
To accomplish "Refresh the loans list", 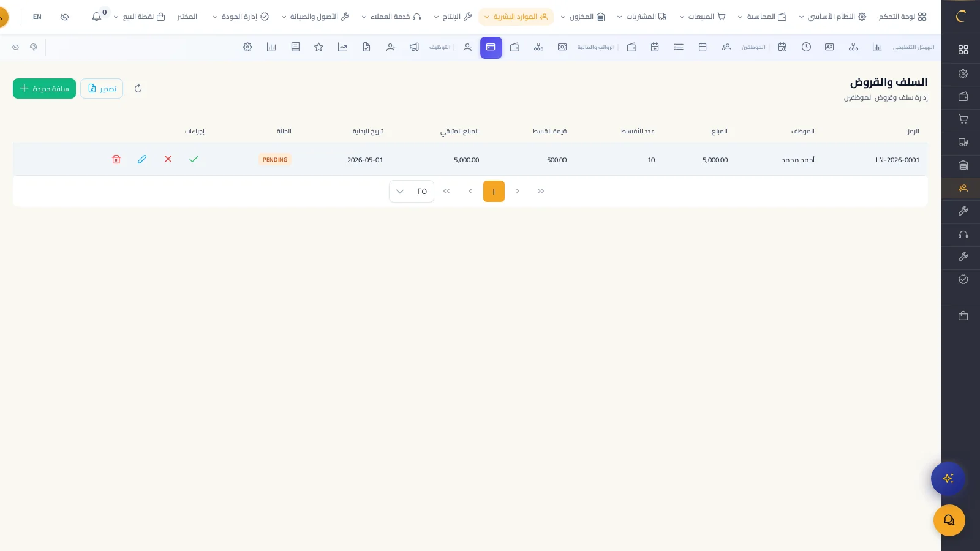I will click(138, 89).
